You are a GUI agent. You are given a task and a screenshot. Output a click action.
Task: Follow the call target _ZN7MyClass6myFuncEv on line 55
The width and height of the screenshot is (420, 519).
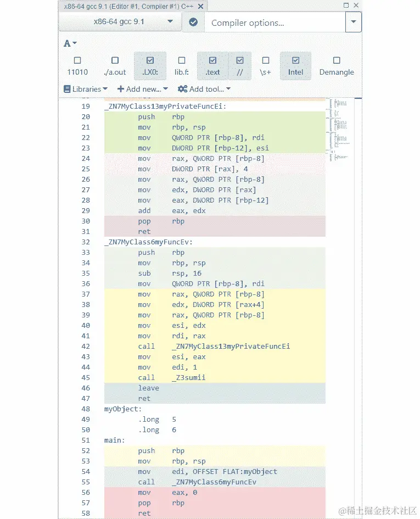pos(214,482)
